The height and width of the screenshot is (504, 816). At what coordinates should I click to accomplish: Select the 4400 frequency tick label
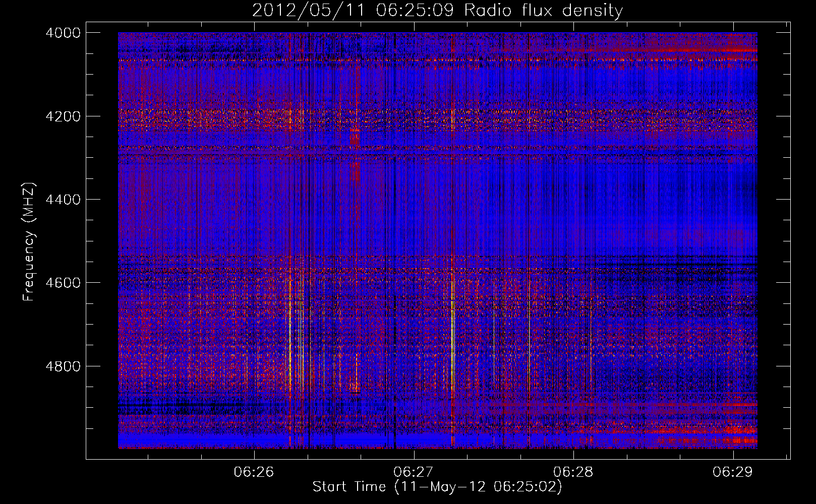(63, 200)
